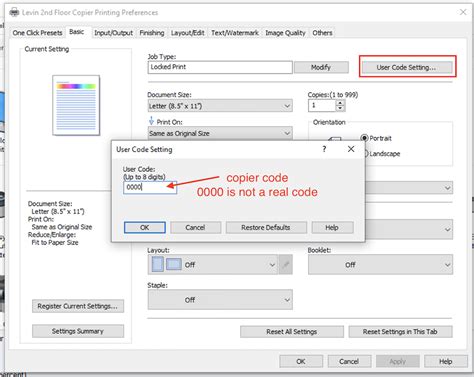Screen dimensions: 474x377
Task: Open the Booklet dropdown
Action: (380, 265)
